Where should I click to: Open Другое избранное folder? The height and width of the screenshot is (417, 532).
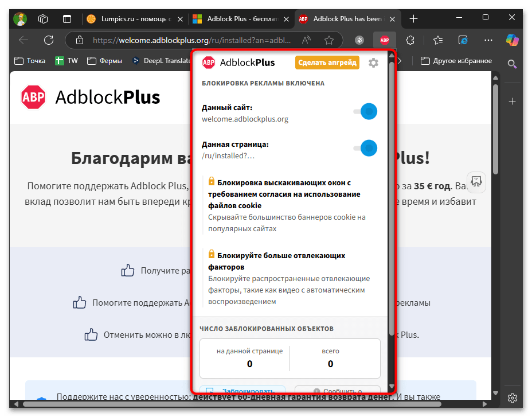point(456,61)
